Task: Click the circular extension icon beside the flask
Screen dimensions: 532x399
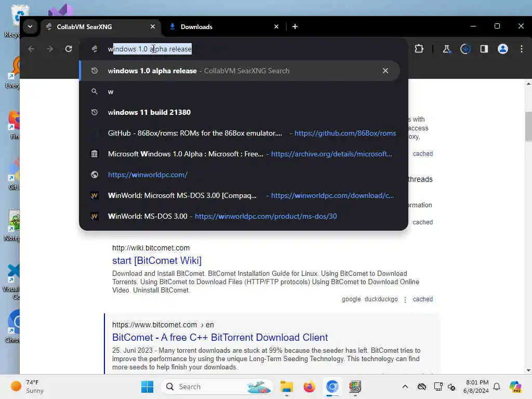Action: coord(465,49)
